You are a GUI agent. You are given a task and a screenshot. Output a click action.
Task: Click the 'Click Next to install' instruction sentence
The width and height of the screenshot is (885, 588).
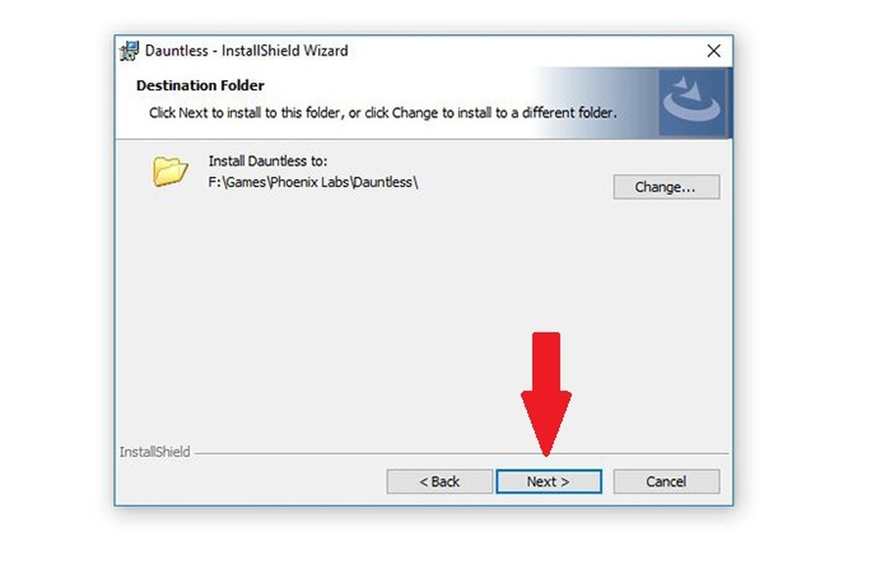coord(382,113)
